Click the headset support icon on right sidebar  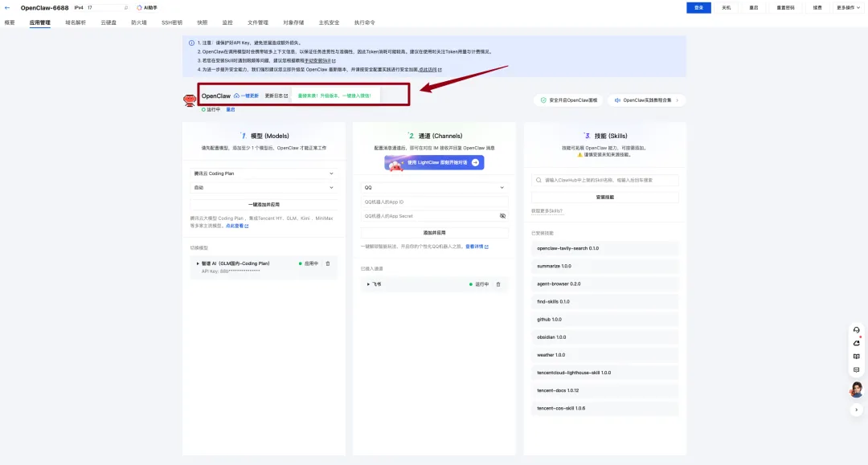pos(857,330)
